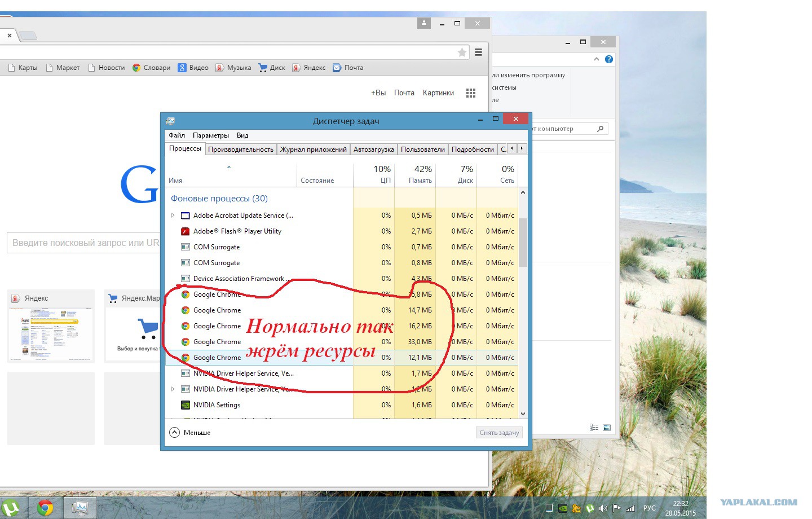Switch to the Автозагрузка tab

(374, 149)
